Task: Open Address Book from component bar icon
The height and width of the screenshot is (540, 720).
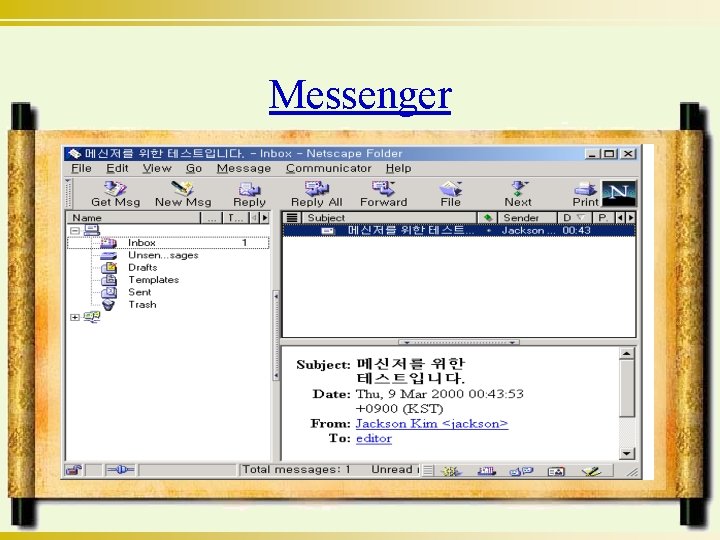Action: pyautogui.click(x=556, y=471)
